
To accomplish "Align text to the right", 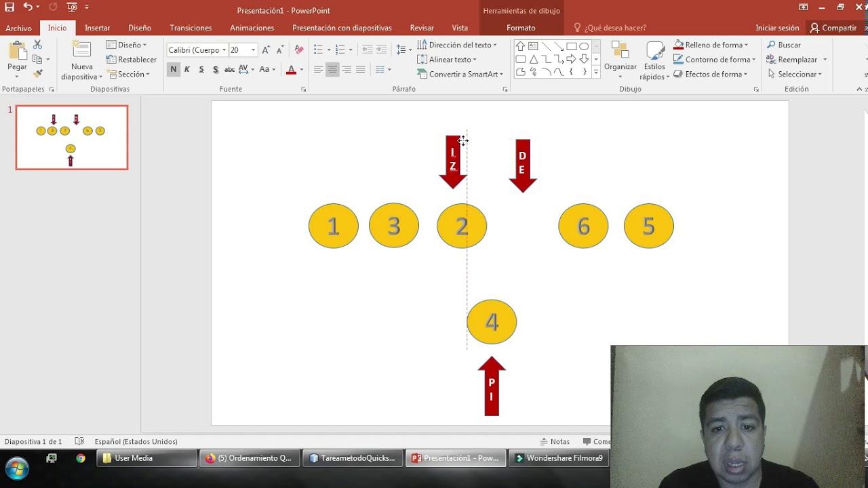I will tap(347, 69).
